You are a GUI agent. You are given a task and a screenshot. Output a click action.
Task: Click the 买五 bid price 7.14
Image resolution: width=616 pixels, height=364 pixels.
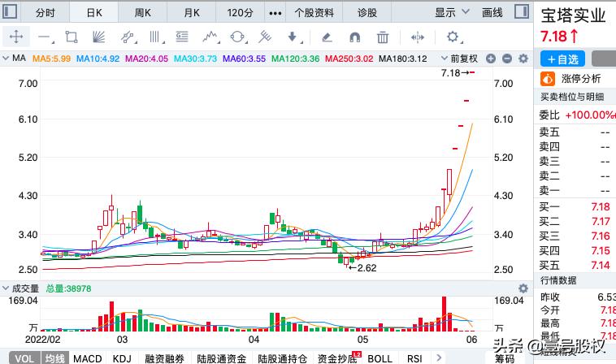pos(601,266)
